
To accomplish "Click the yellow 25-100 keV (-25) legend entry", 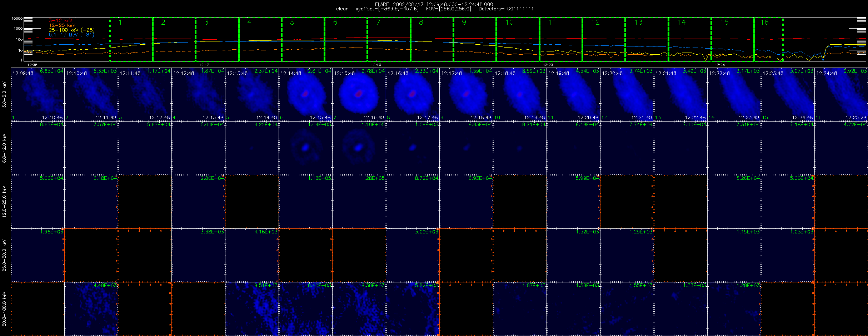I will click(71, 30).
